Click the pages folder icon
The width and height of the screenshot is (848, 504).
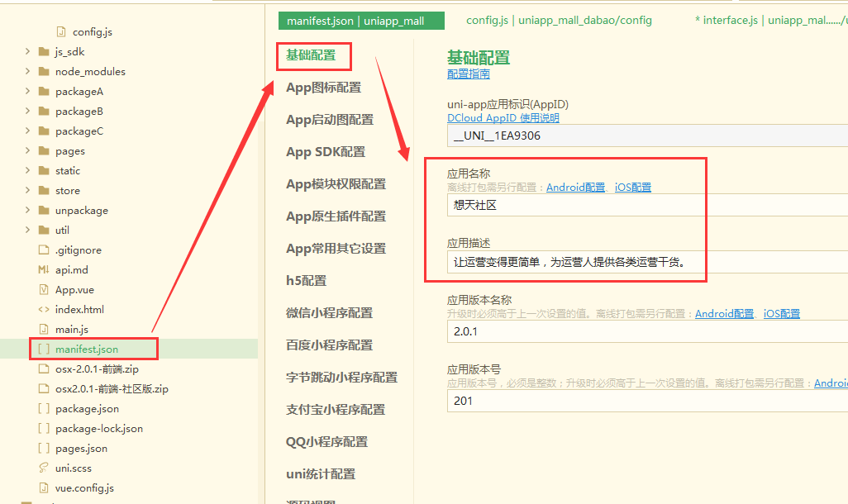click(x=44, y=151)
